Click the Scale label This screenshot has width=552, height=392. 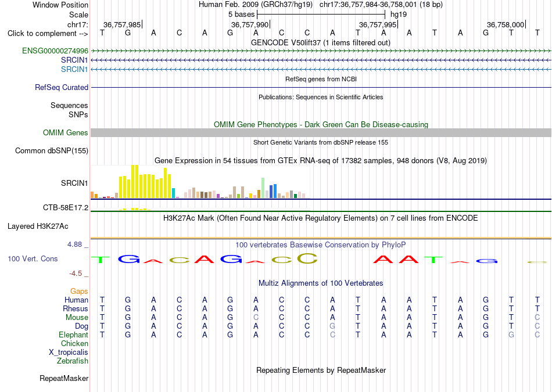point(78,15)
